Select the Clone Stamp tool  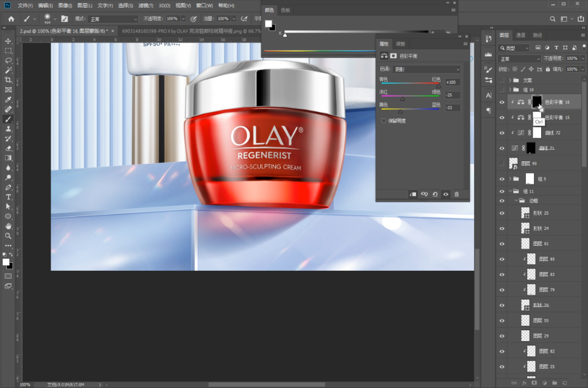click(x=8, y=129)
